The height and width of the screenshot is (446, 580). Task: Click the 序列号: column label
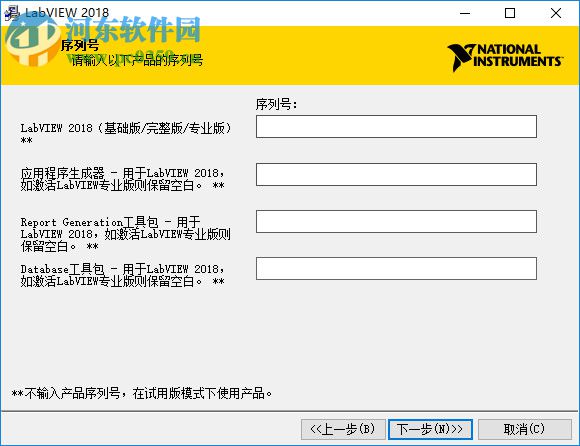tap(276, 104)
